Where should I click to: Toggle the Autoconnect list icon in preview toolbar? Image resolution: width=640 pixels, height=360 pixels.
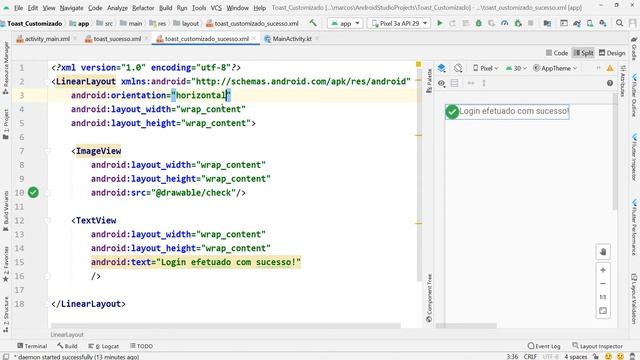tap(454, 83)
